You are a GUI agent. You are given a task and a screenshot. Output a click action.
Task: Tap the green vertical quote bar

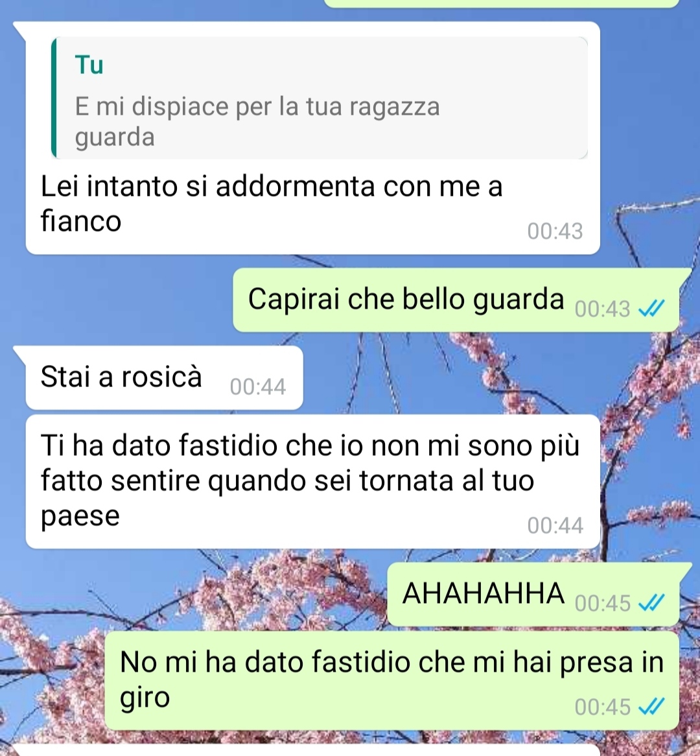click(x=54, y=98)
